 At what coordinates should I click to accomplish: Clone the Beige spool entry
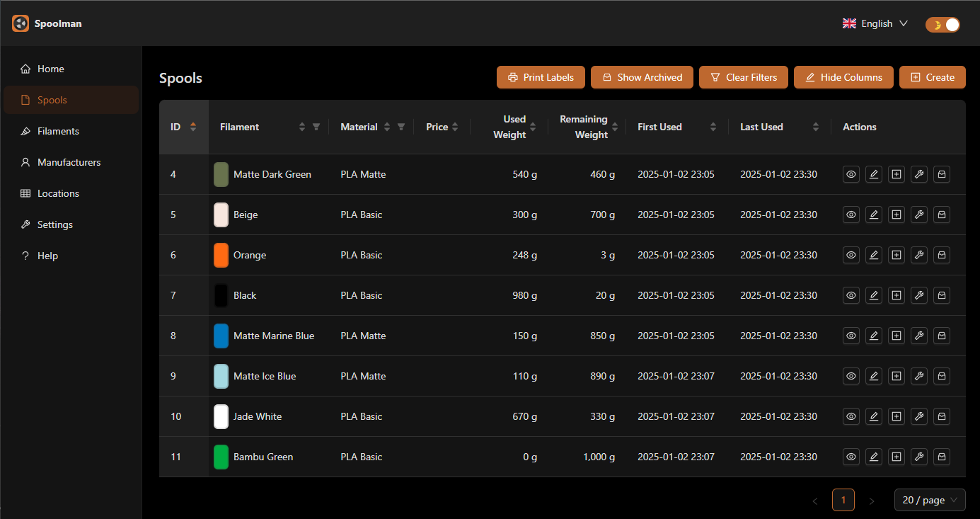point(896,215)
